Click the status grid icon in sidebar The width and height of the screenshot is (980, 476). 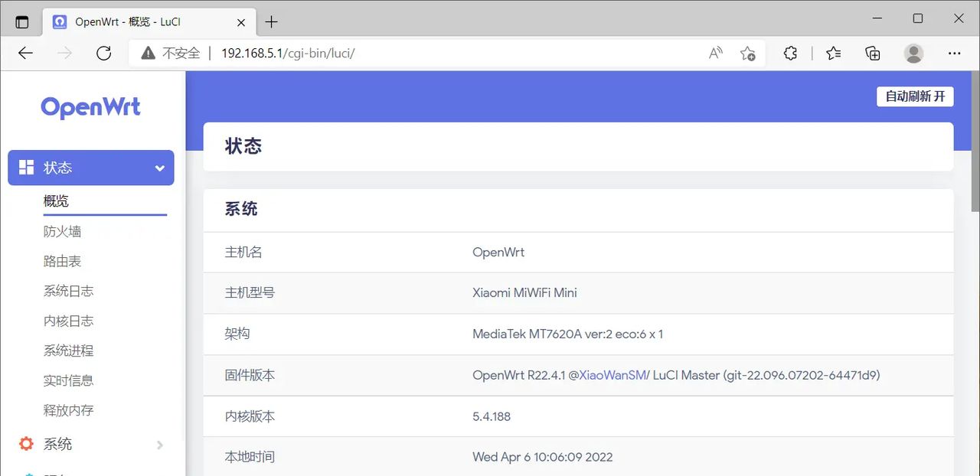pyautogui.click(x=27, y=167)
